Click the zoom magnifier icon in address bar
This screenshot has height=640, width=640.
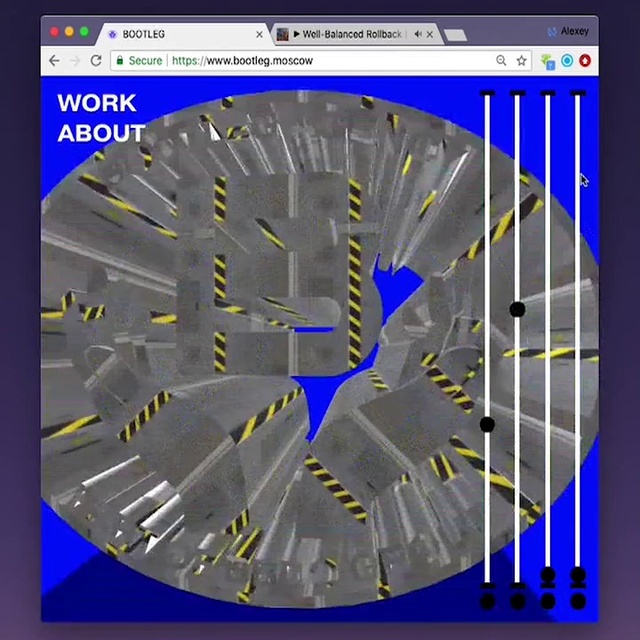(501, 61)
